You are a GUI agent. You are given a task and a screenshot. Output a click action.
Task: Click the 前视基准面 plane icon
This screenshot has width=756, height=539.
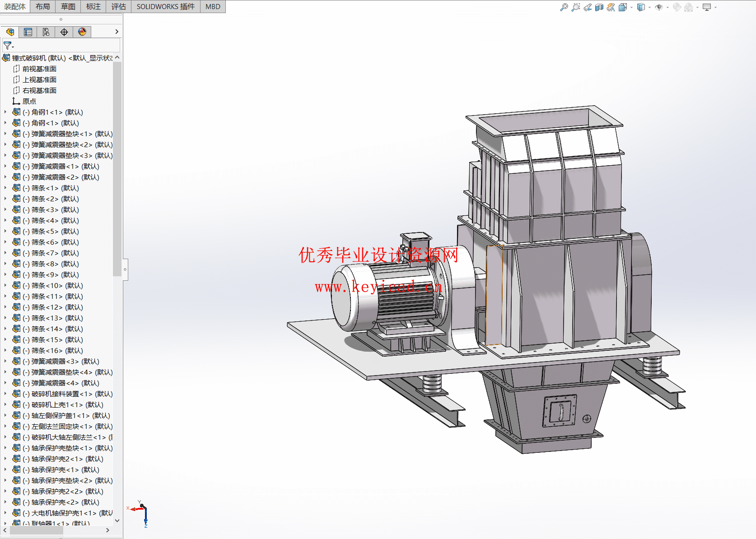[x=17, y=69]
